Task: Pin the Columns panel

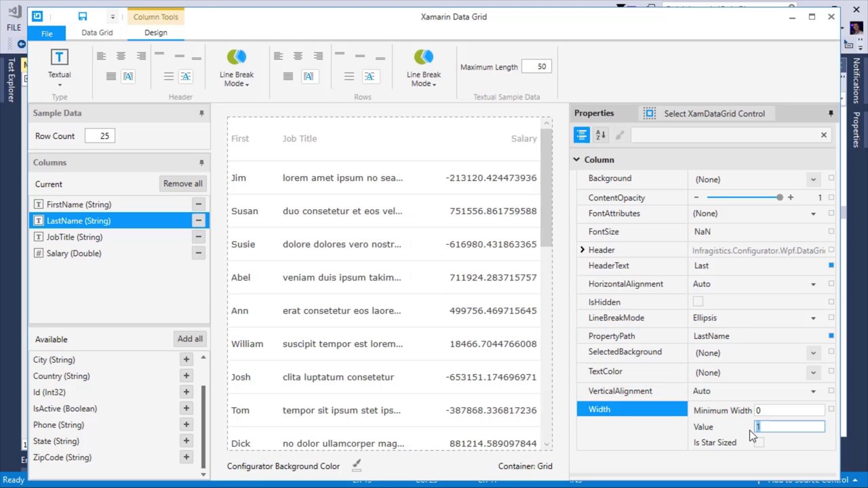Action: coord(201,163)
